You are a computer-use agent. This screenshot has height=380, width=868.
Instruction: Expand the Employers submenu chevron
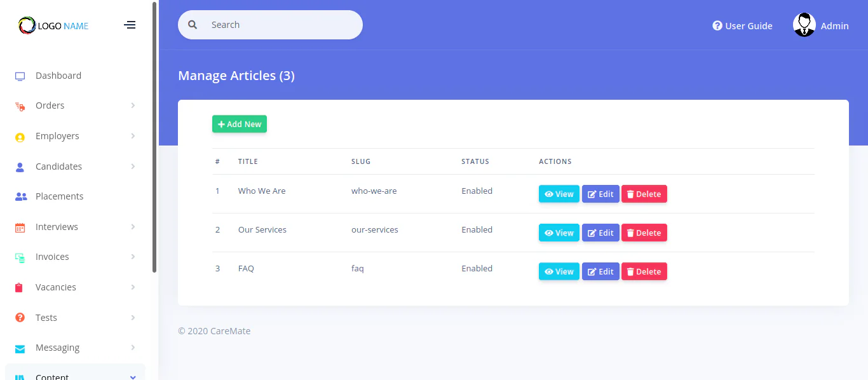[x=133, y=136]
